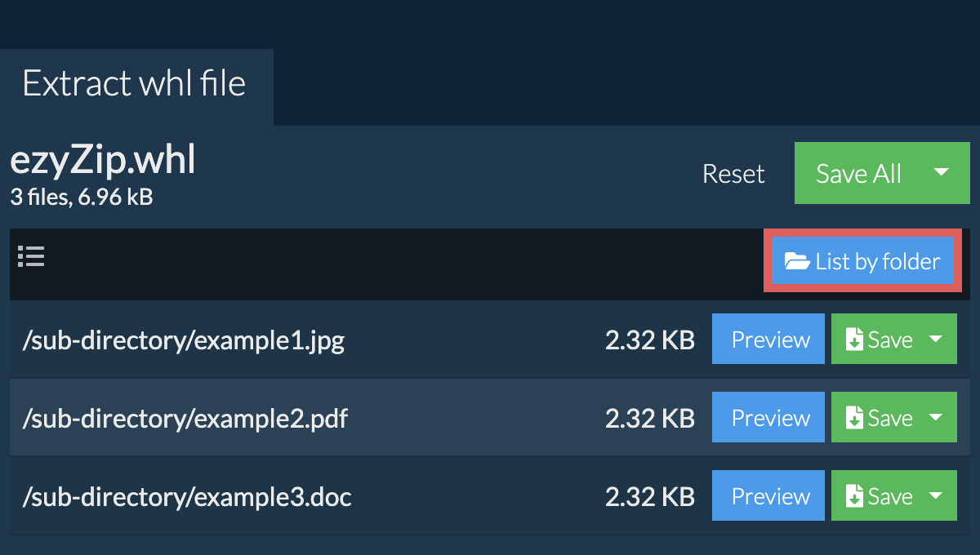Preview the example1.jpg file
The image size is (980, 555).
[x=768, y=339]
